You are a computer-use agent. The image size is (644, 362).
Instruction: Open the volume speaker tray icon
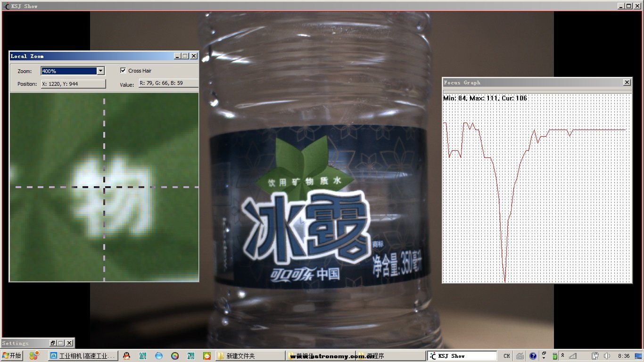607,356
